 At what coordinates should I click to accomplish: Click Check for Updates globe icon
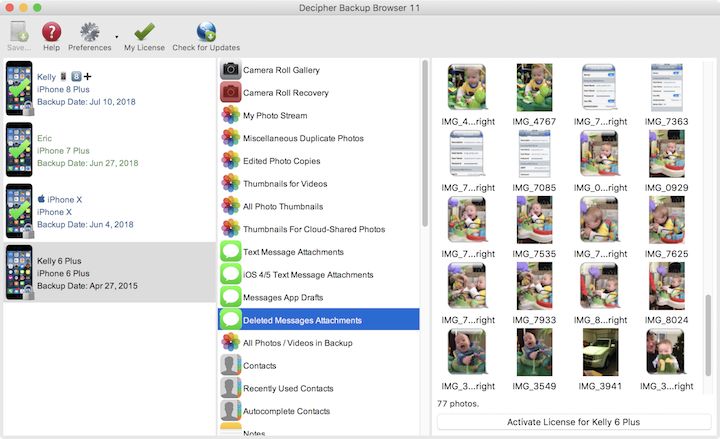pyautogui.click(x=206, y=32)
